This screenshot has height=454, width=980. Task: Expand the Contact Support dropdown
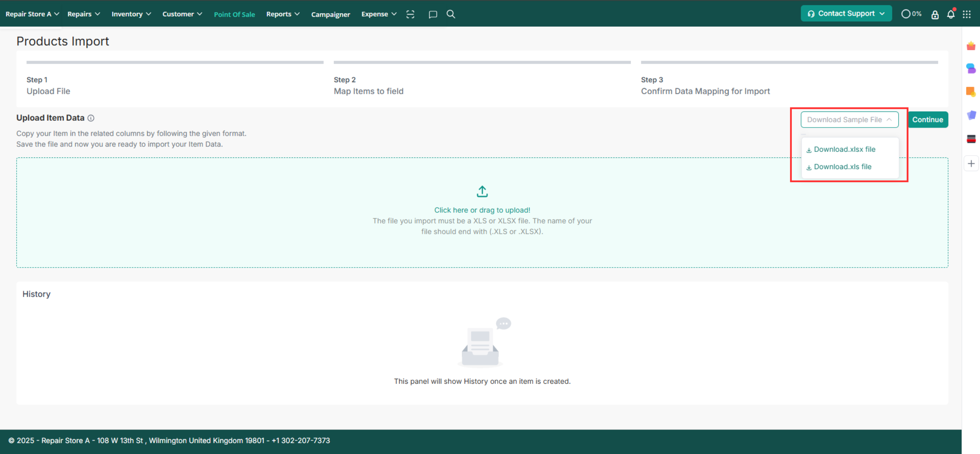click(846, 14)
